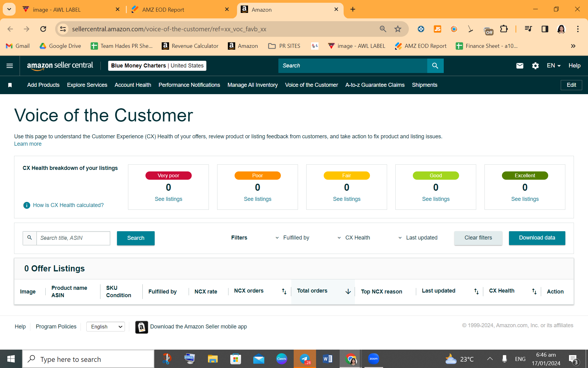The image size is (588, 368).
Task: Open Manage All Inventory
Action: (253, 85)
